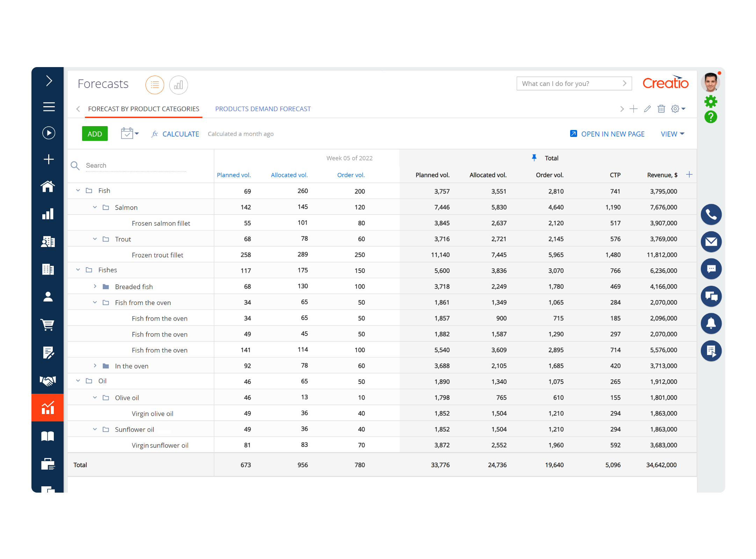Open the email envelope icon
The height and width of the screenshot is (559, 756).
711,242
